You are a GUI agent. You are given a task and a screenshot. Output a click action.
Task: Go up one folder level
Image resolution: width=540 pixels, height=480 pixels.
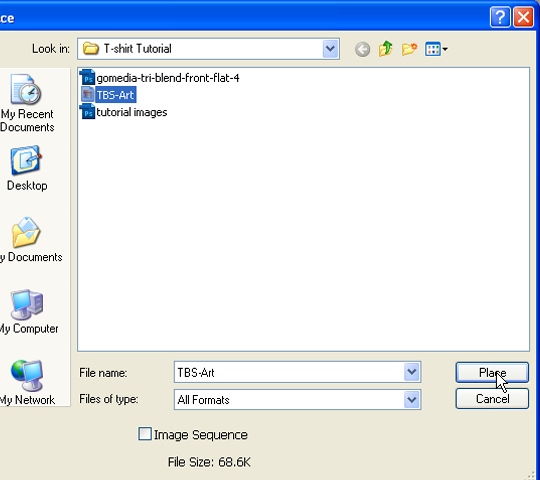click(x=386, y=49)
